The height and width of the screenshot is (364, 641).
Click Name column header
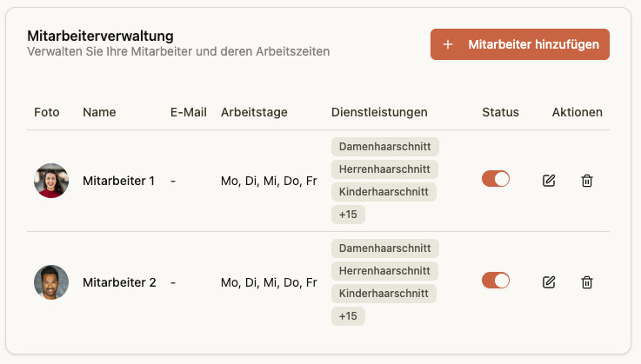click(x=99, y=112)
